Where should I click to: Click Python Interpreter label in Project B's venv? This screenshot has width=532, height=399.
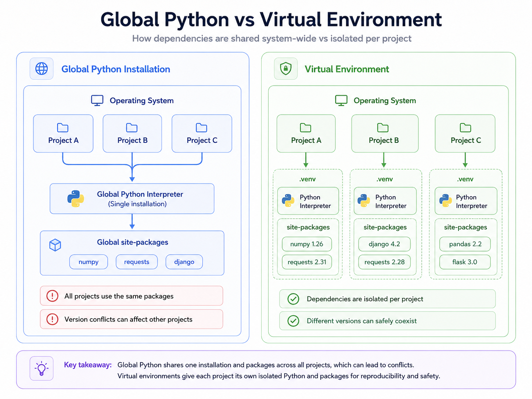tap(391, 201)
